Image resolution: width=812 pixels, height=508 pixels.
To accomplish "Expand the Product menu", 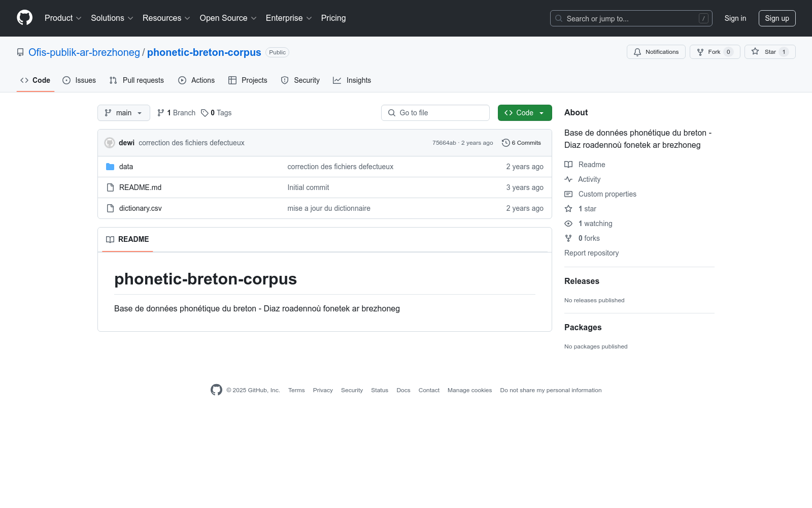I will tap(63, 18).
